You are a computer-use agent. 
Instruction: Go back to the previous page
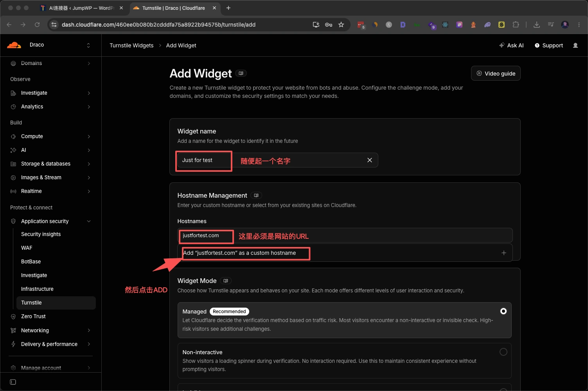pyautogui.click(x=9, y=25)
